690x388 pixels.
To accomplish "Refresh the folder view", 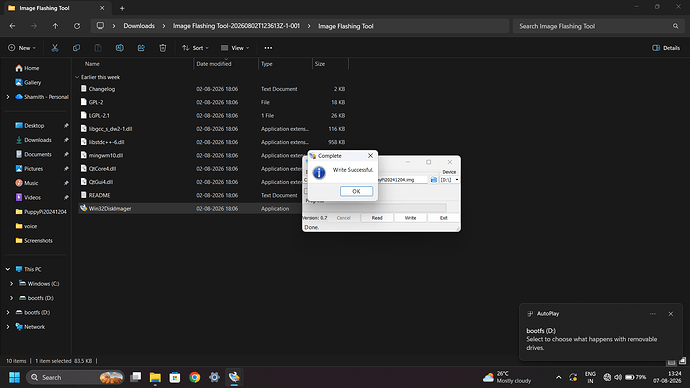I will coord(77,26).
